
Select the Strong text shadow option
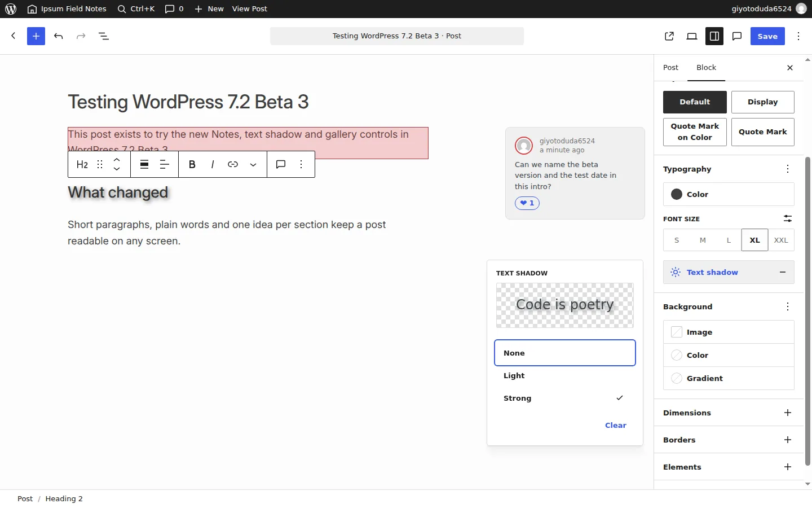[565, 398]
